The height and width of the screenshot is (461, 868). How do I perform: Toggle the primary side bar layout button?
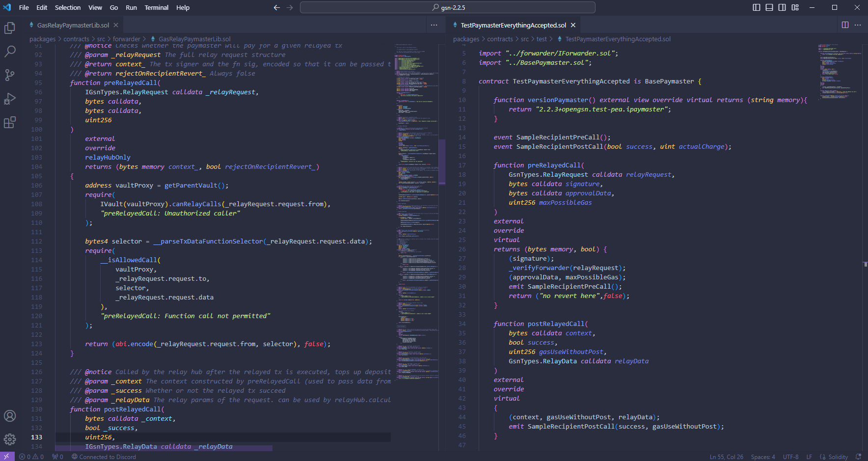pos(757,7)
